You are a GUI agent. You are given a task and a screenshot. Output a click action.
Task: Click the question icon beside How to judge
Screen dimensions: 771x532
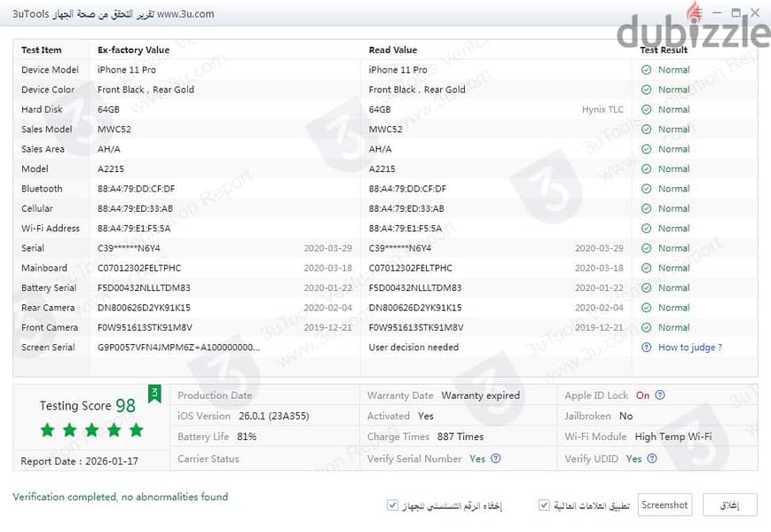coord(646,348)
